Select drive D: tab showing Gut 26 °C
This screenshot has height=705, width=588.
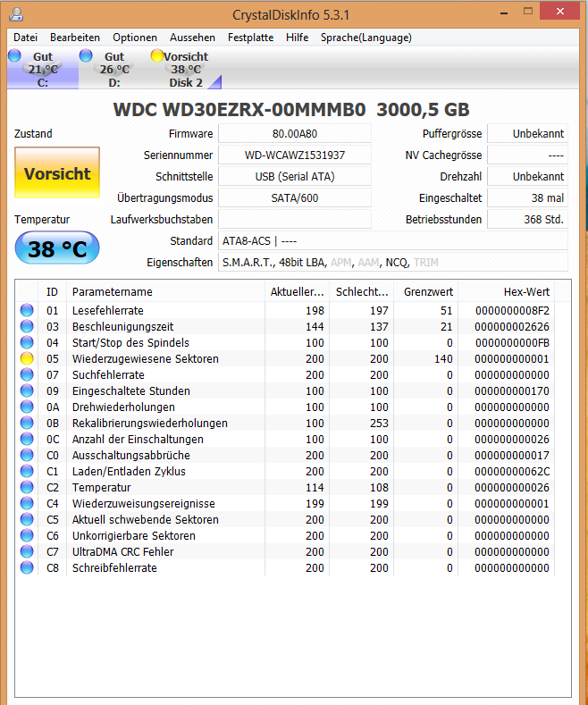click(x=114, y=69)
